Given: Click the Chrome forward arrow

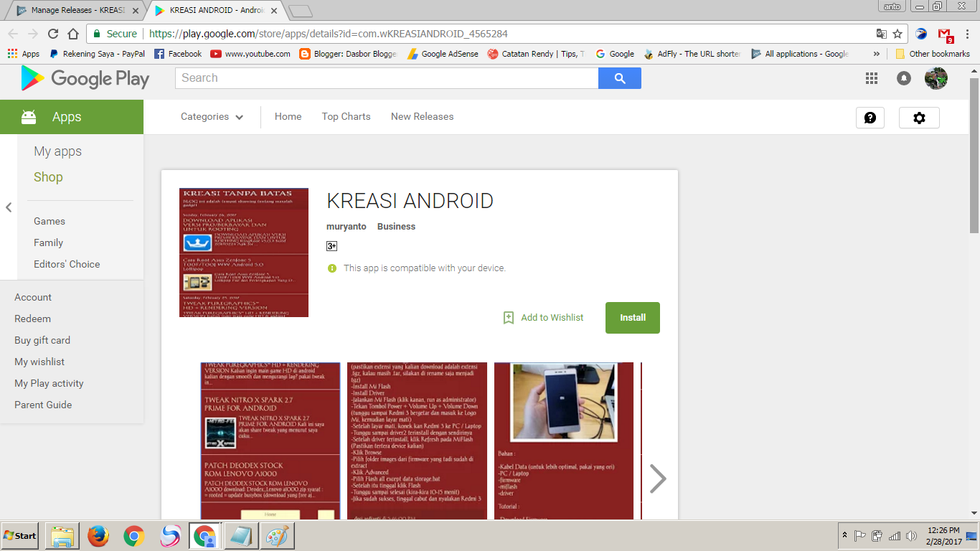Looking at the screenshot, I should [x=33, y=34].
